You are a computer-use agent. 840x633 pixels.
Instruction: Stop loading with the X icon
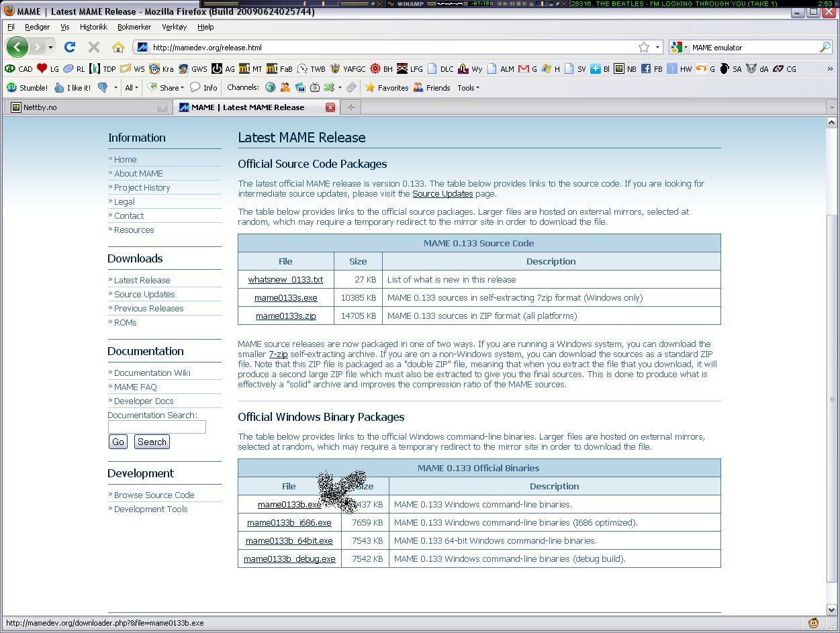[94, 47]
